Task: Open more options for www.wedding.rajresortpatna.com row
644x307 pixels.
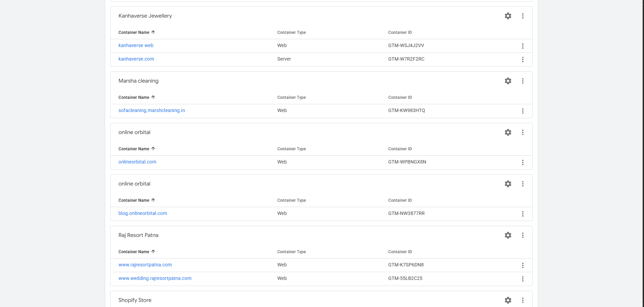Action: (x=523, y=279)
